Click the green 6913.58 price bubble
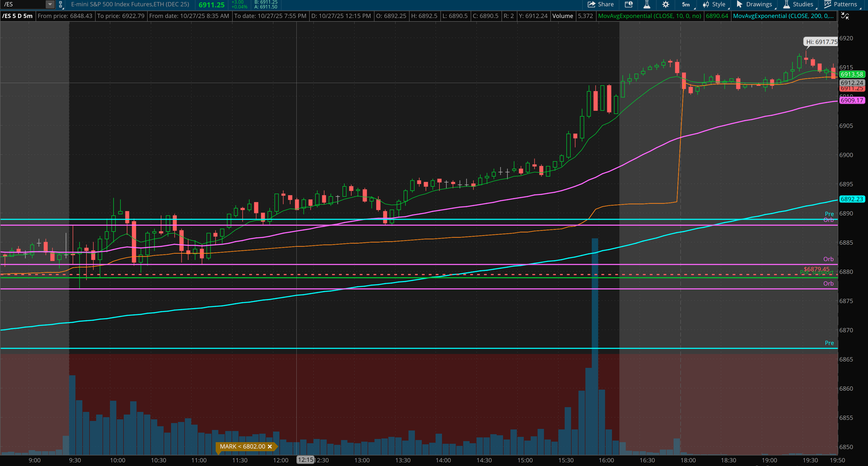This screenshot has width=868, height=466. pyautogui.click(x=852, y=74)
